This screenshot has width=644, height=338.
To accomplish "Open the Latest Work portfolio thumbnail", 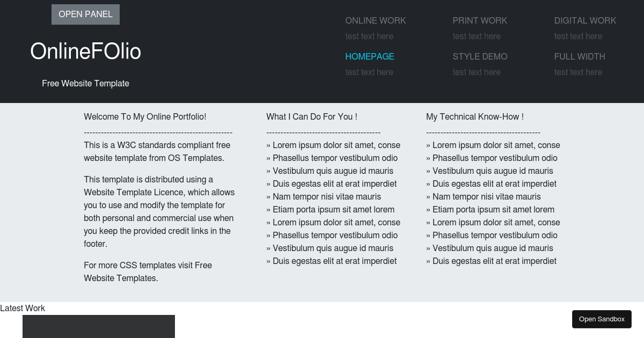I will click(x=99, y=326).
